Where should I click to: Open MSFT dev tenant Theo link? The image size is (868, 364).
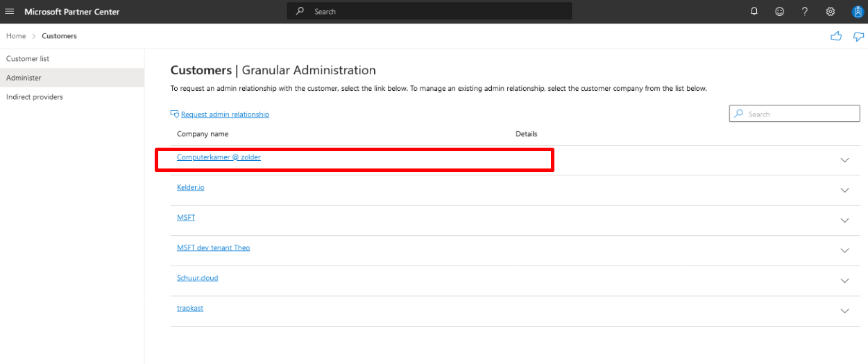pyautogui.click(x=213, y=248)
